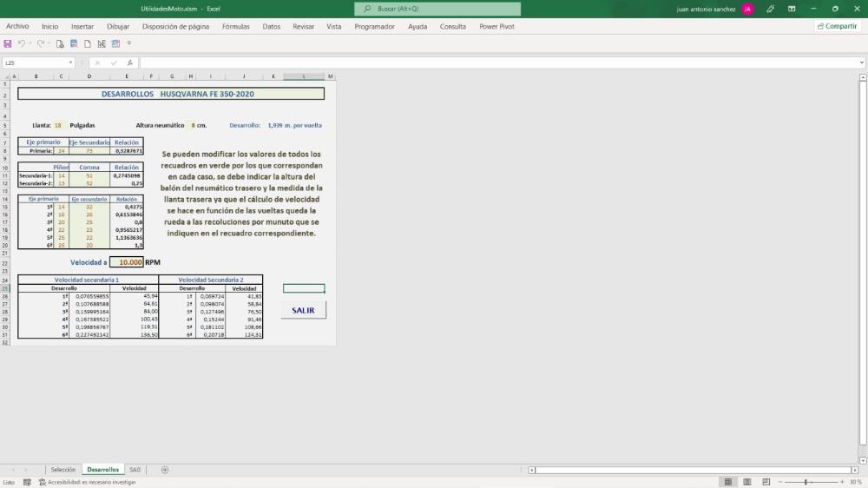
Task: Switch to Page Layout view
Action: tap(746, 482)
